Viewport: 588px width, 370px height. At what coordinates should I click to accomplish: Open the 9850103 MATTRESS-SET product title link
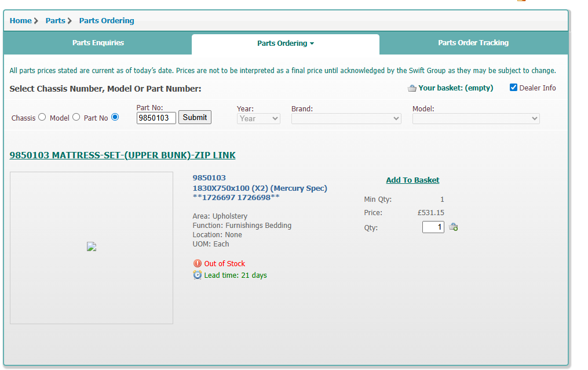click(x=123, y=155)
